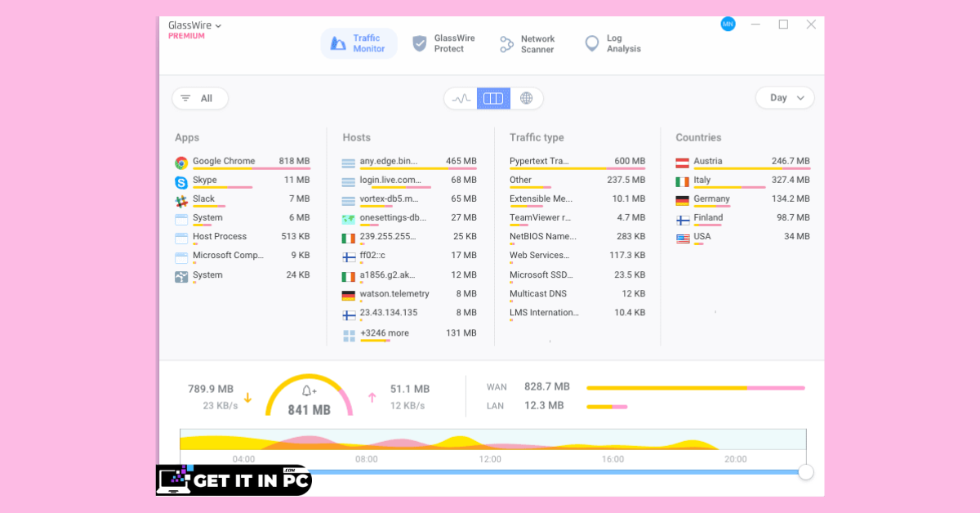This screenshot has height=513, width=980.
Task: Click the login.live.com host icon
Action: (349, 181)
